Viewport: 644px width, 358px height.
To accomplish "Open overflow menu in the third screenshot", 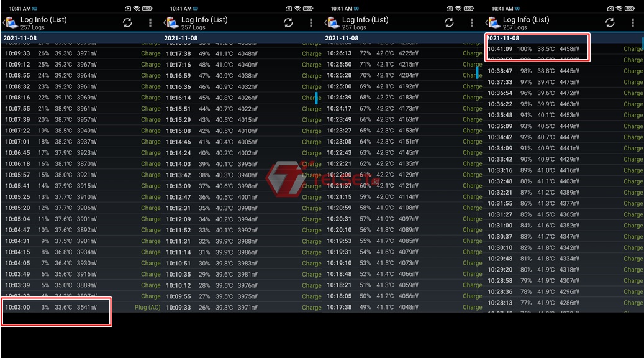I will point(472,23).
